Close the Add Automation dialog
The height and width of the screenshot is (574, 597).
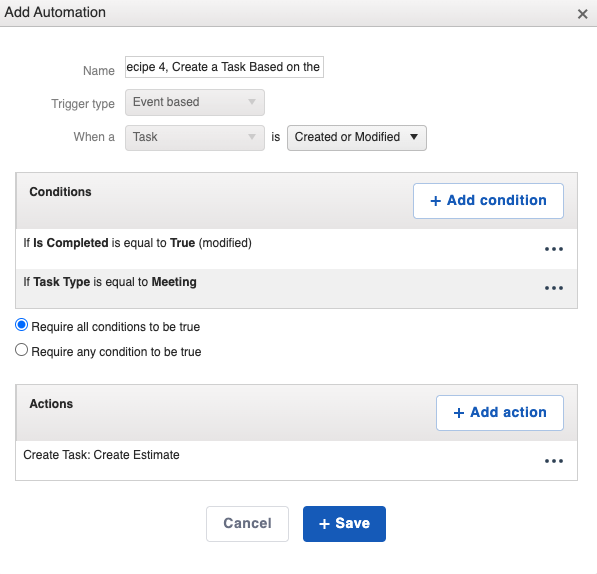pyautogui.click(x=582, y=14)
